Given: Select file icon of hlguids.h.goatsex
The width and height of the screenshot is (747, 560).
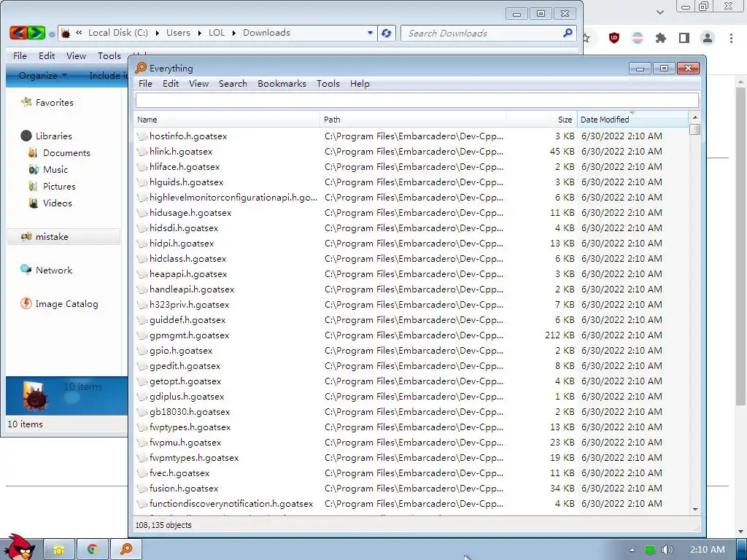Looking at the screenshot, I should coord(142,182).
